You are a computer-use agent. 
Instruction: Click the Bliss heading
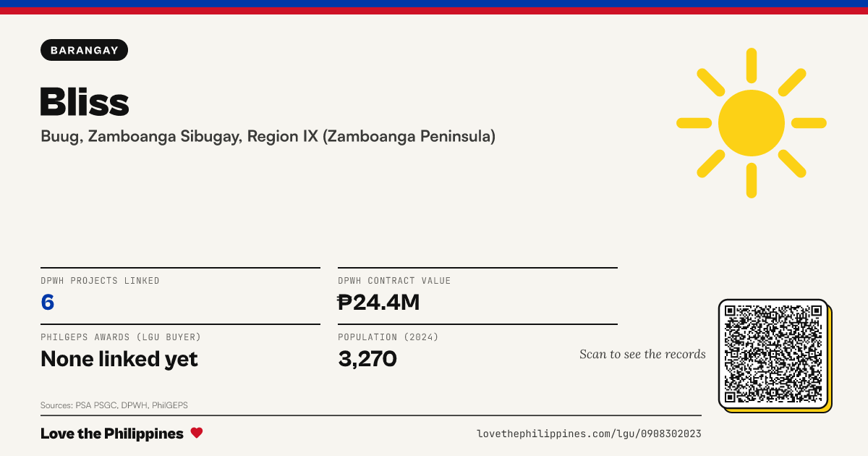(85, 101)
